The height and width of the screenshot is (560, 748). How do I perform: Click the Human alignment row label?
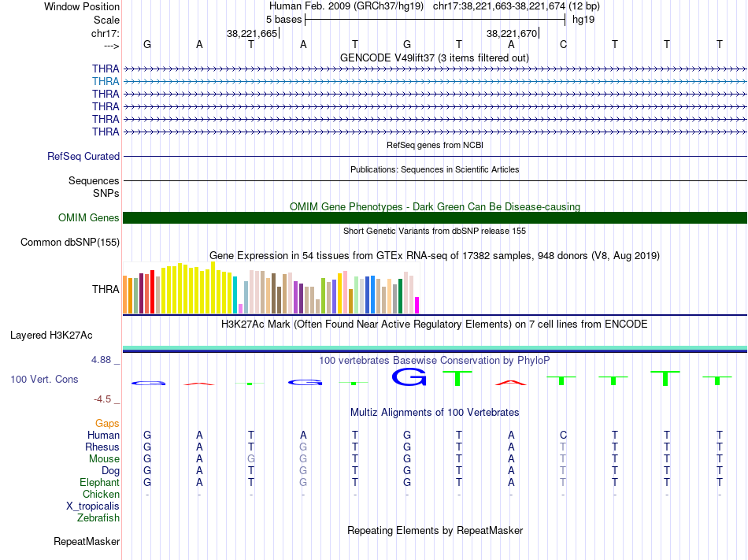(x=103, y=435)
